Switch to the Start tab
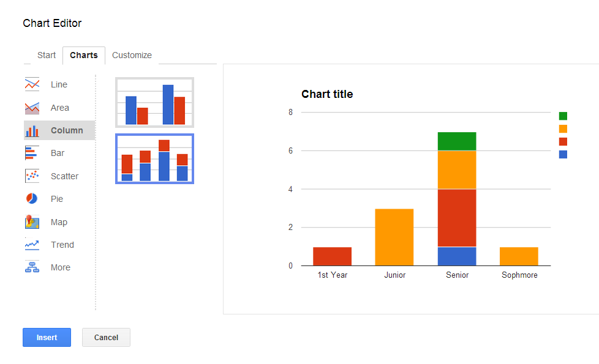This screenshot has width=599, height=364. [46, 55]
